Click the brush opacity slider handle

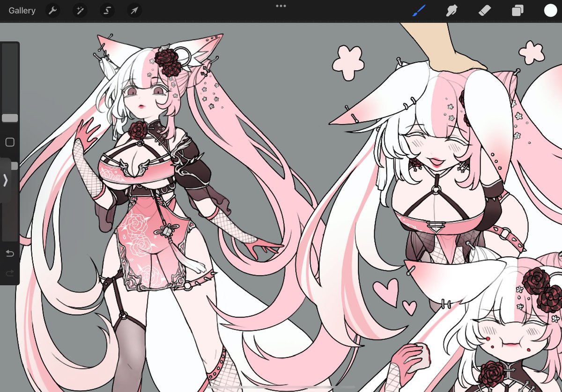tap(15, 166)
